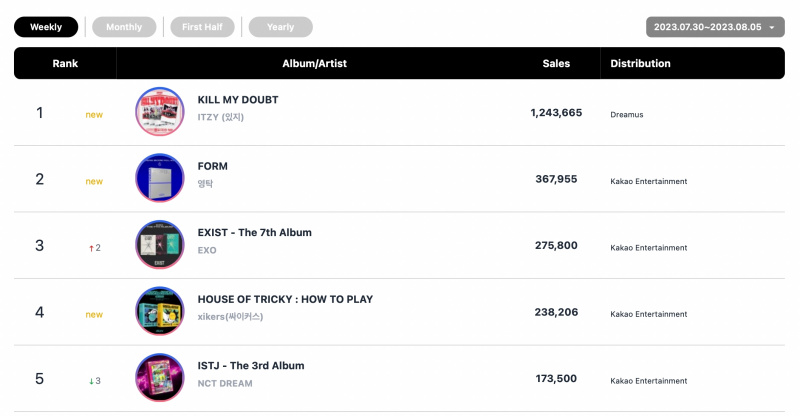Click the date dropdown arrow

tap(772, 28)
